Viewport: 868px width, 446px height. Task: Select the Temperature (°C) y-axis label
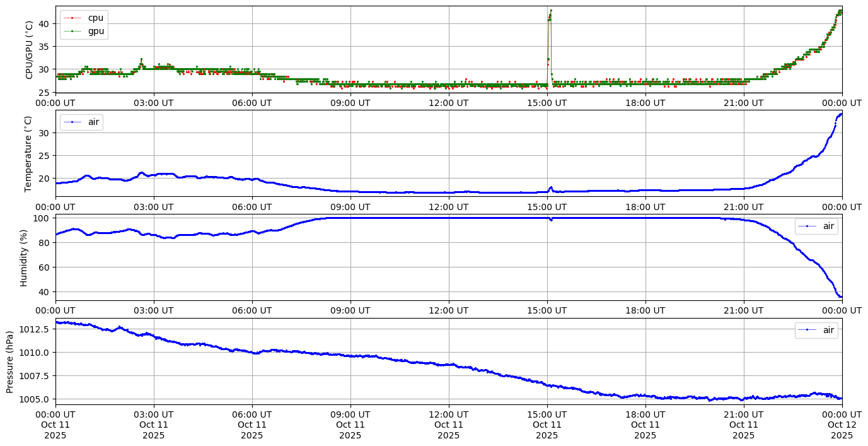coord(29,153)
